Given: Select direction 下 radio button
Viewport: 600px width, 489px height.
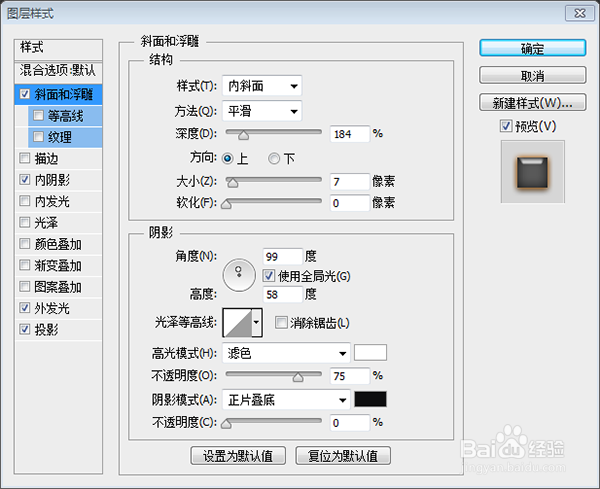Looking at the screenshot, I should [274, 158].
